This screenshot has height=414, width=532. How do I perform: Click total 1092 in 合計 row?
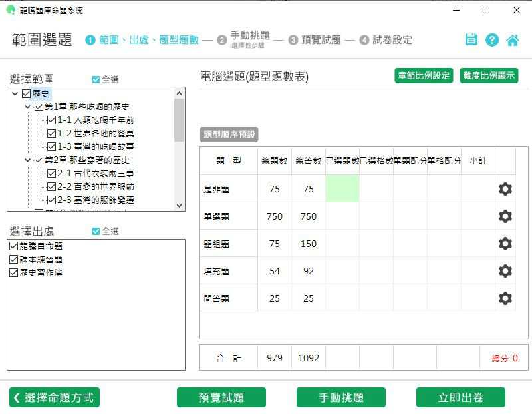[309, 358]
